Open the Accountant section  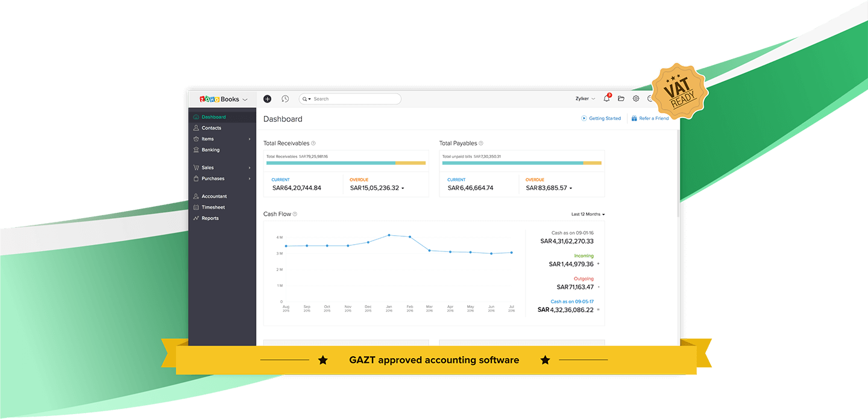click(215, 196)
